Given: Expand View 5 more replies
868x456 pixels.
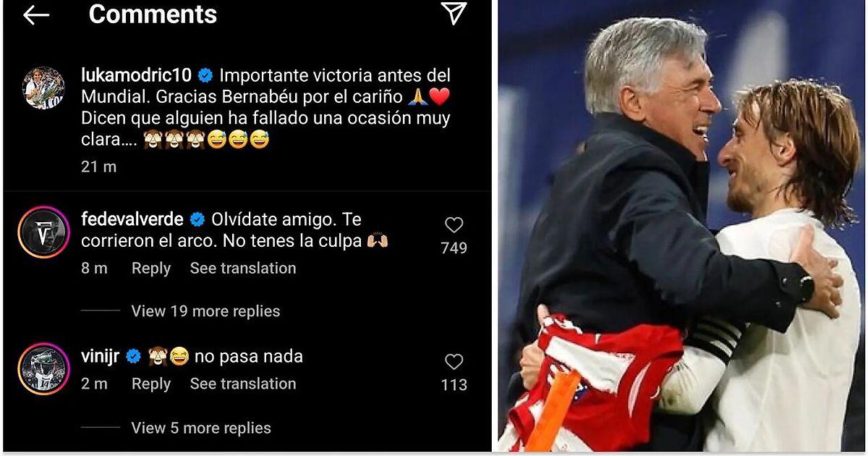Looking at the screenshot, I should point(201,428).
